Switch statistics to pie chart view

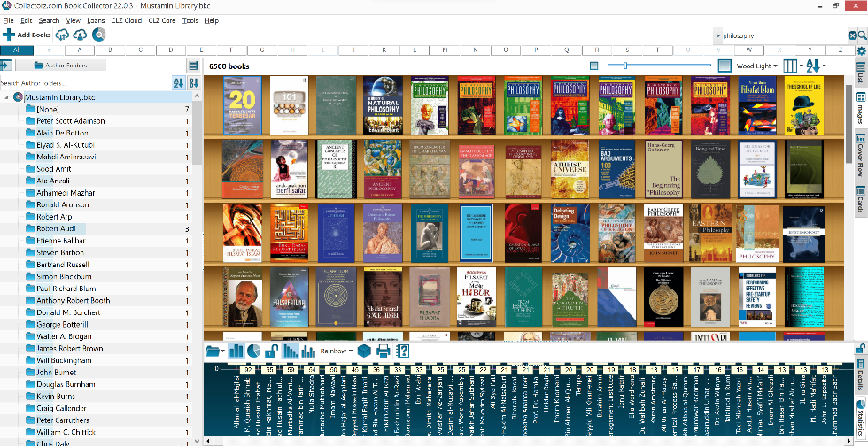click(254, 351)
